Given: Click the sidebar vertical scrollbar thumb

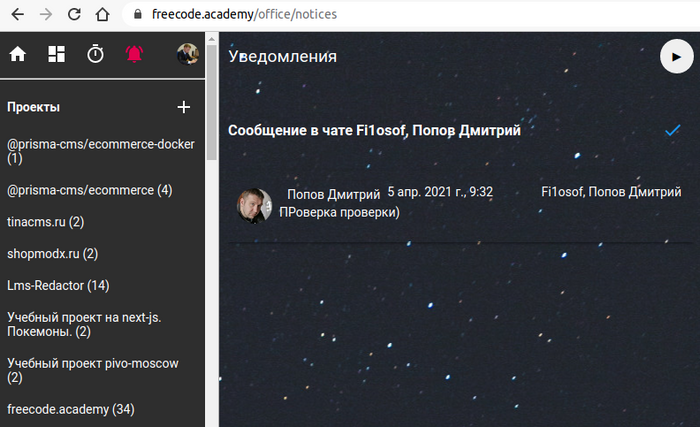Looking at the screenshot, I should [x=212, y=102].
